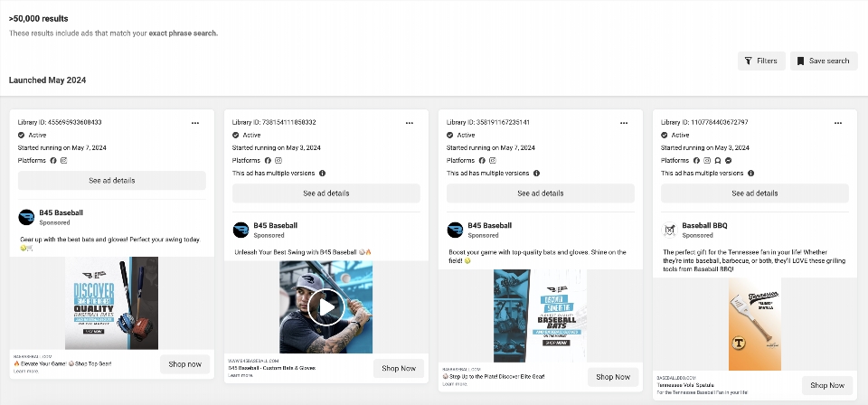This screenshot has width=868, height=405.
Task: Click Facebook platform icon on Baseball BBQ card
Action: point(696,160)
